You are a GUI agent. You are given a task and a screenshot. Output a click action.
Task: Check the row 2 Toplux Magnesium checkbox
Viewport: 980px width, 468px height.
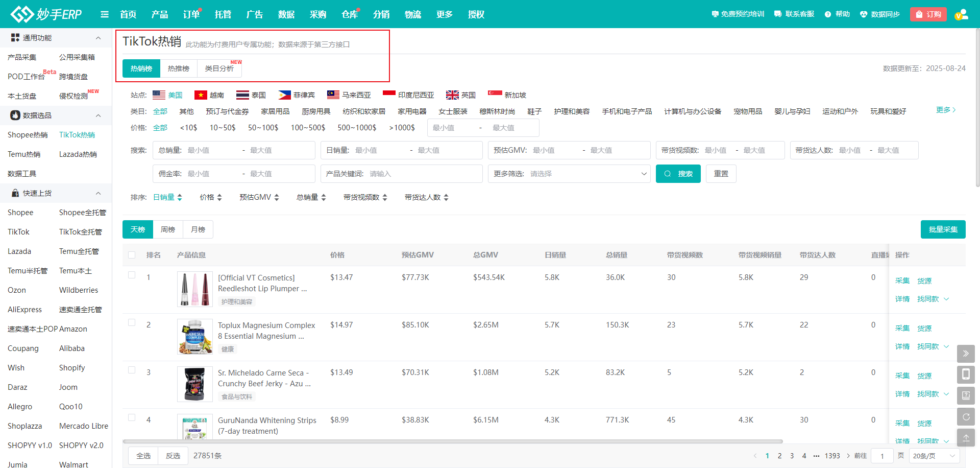132,322
